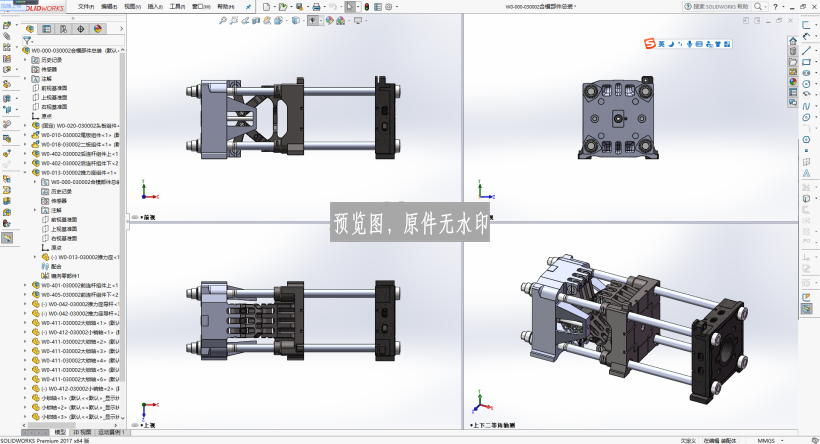Switch to the ConfigurationManager tab
Image resolution: width=820 pixels, height=444 pixels.
[63, 29]
